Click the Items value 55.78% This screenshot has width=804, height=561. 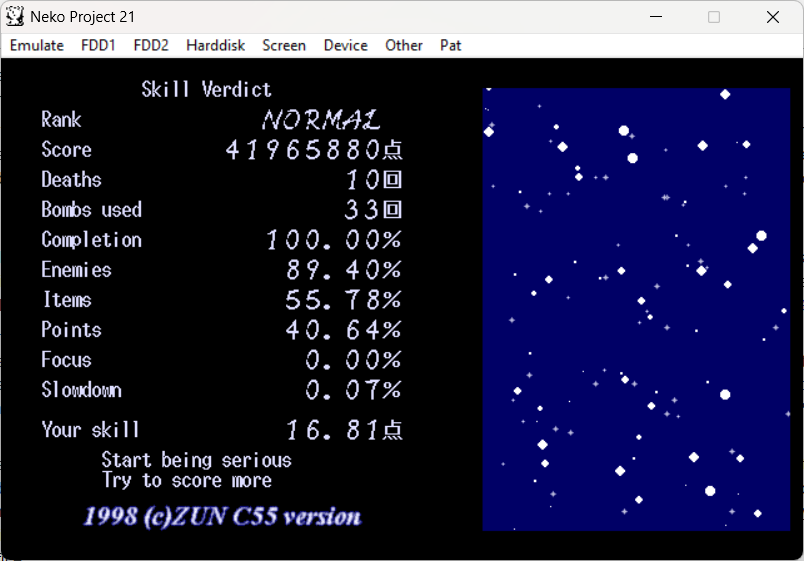(x=344, y=300)
